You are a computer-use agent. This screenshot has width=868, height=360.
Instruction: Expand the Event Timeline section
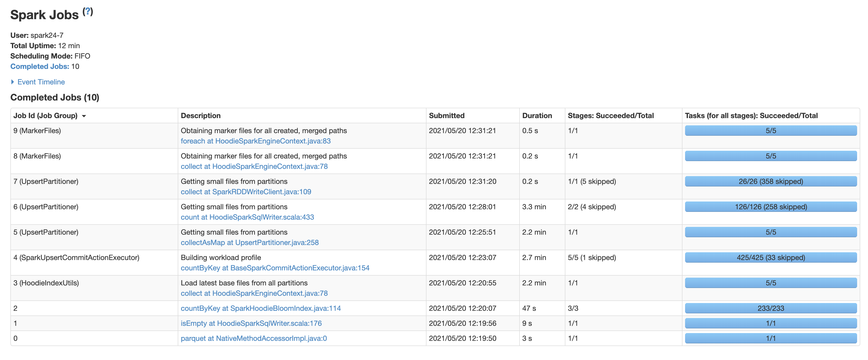[x=41, y=82]
